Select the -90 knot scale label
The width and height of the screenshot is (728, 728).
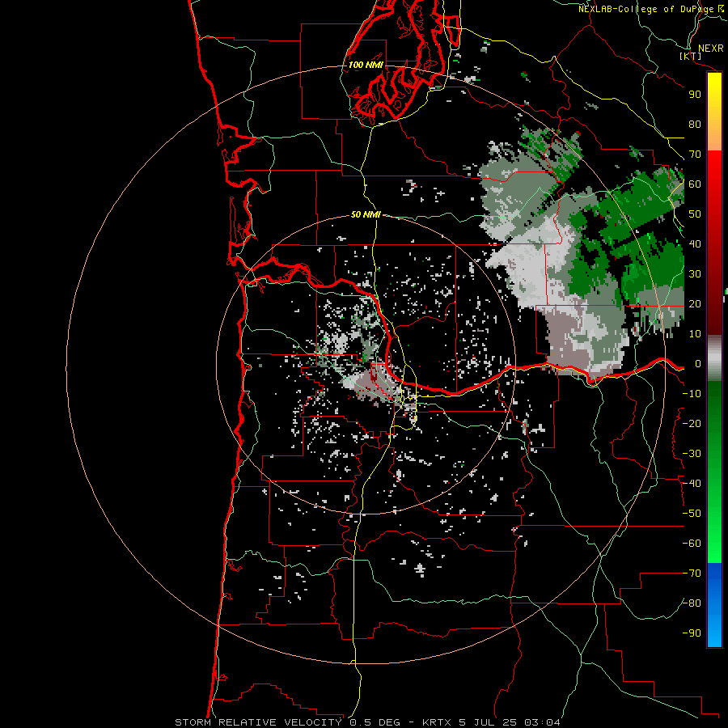point(692,633)
